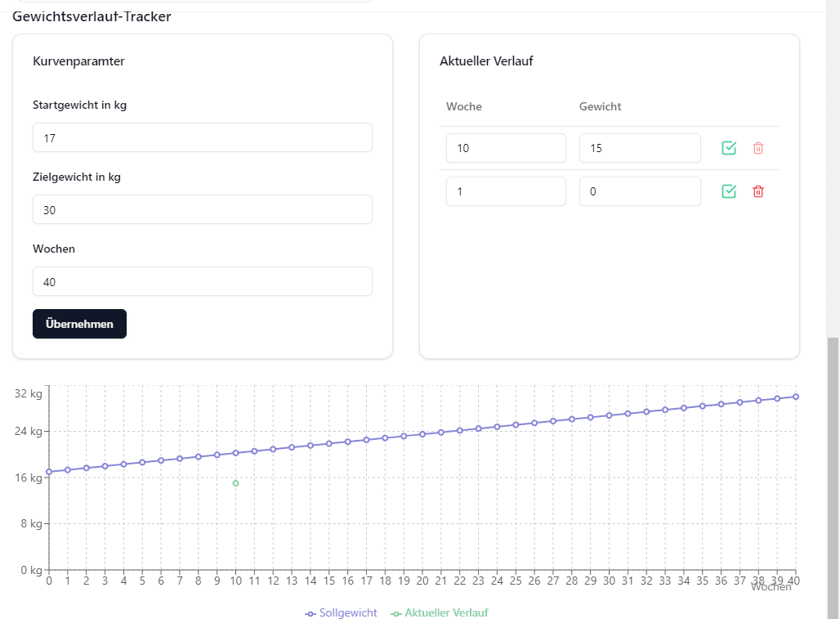This screenshot has height=619, width=840.
Task: Select the Sollgewicht point at week 20
Action: click(x=422, y=434)
